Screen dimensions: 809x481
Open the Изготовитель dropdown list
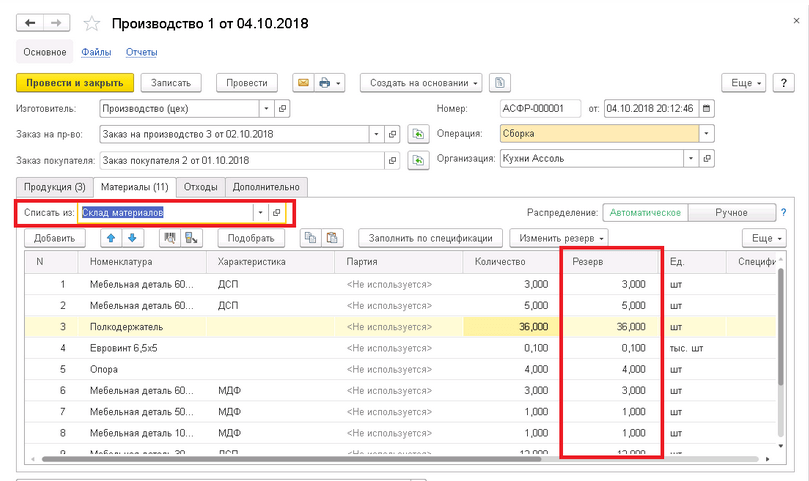tap(266, 108)
